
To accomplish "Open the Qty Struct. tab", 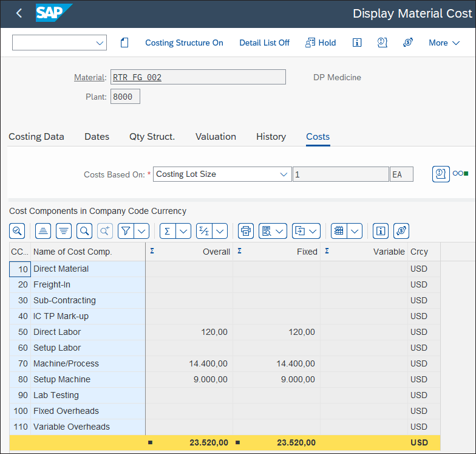I will [x=152, y=137].
